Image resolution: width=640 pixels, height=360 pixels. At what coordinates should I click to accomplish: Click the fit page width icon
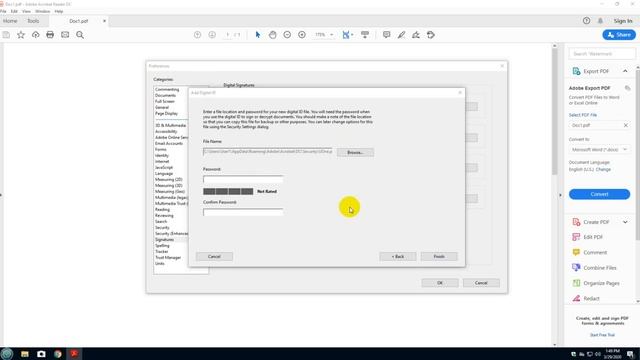point(346,35)
